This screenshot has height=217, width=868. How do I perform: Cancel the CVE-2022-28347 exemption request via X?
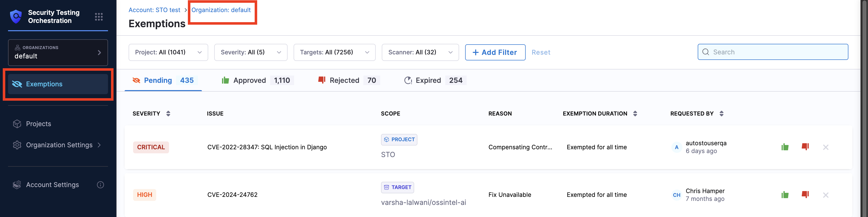click(826, 147)
